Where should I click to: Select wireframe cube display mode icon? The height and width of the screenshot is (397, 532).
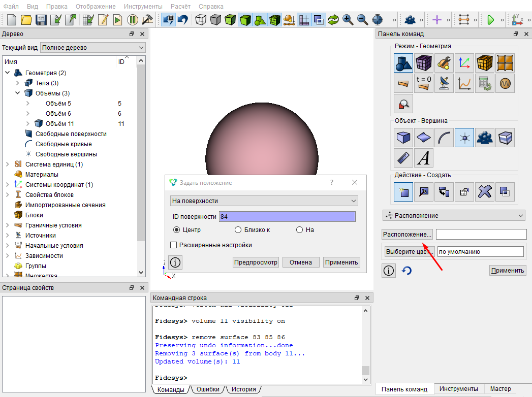[x=201, y=20]
